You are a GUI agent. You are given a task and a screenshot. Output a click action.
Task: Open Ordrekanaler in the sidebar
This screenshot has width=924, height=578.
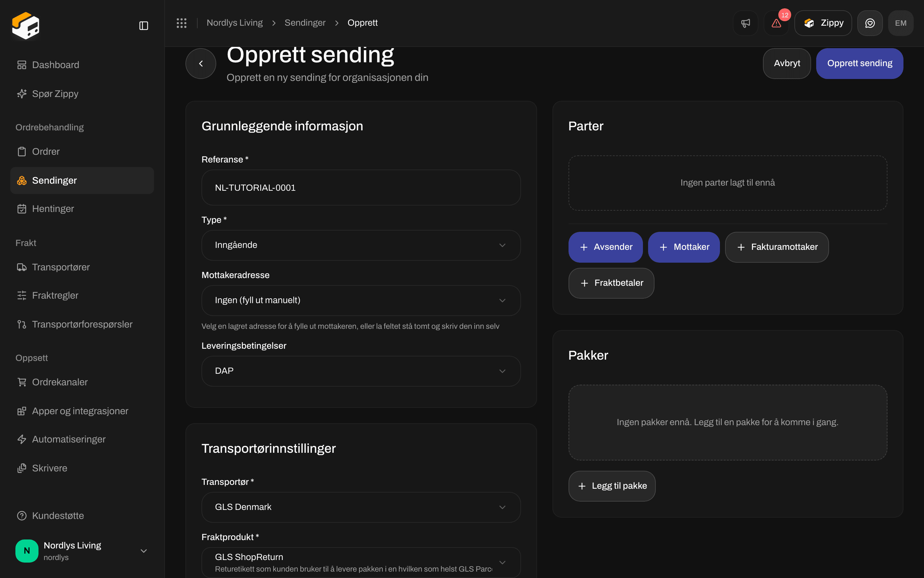point(82,382)
